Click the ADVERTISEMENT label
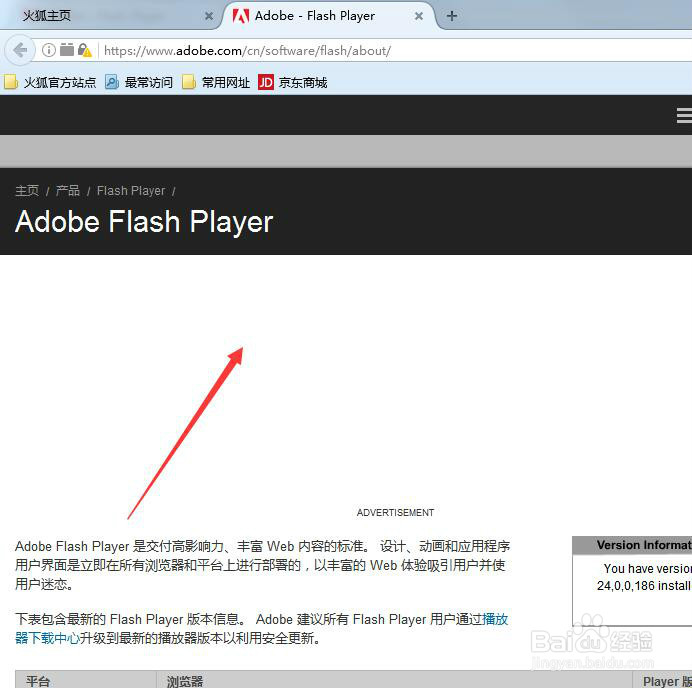The image size is (692, 688). click(x=395, y=513)
